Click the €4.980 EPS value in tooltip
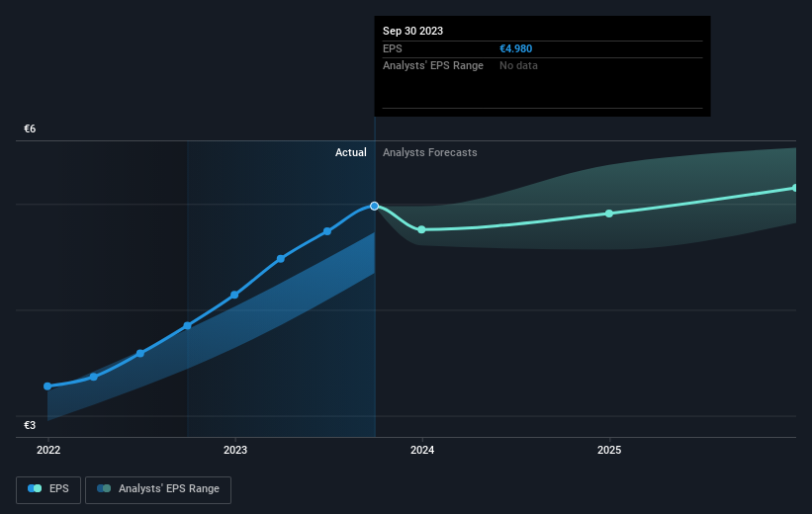Screen dimensions: 812x514 click(x=515, y=48)
